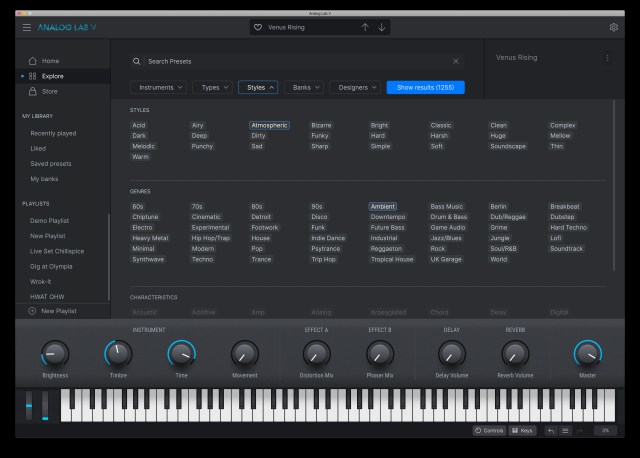Toggle the Controls panel button
This screenshot has height=458, width=640.
(489, 431)
